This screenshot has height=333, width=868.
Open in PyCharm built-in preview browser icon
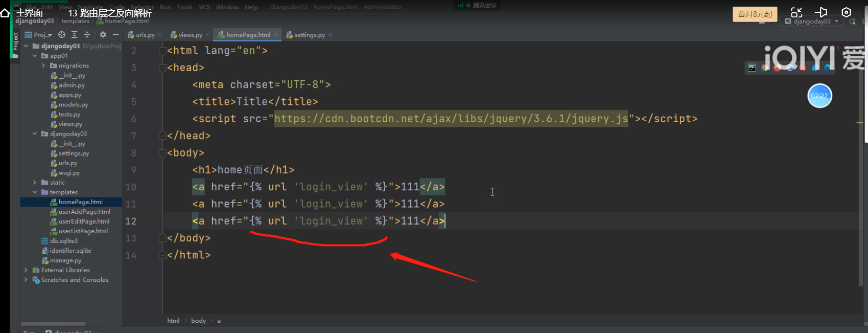[x=752, y=68]
